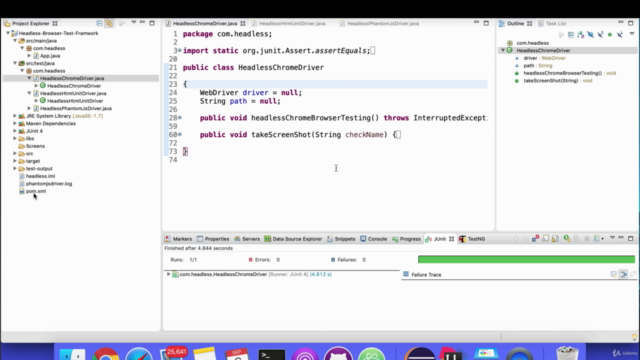Viewport: 640px width, 360px height.
Task: Open the JUnit view menu triangle
Action: coord(612,238)
